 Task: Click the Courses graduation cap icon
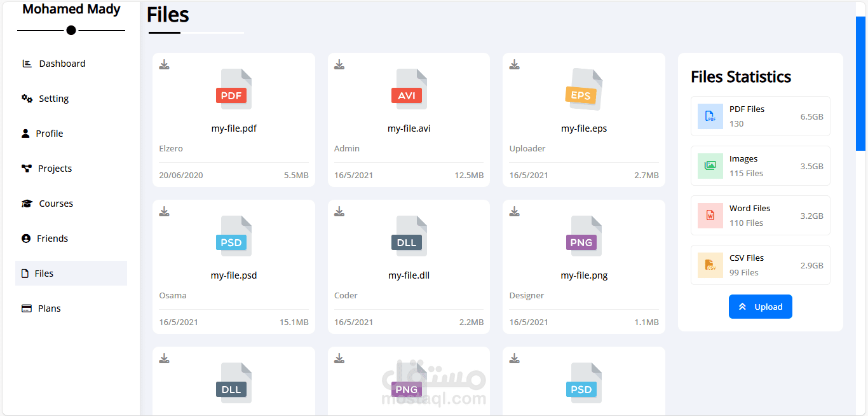(27, 204)
